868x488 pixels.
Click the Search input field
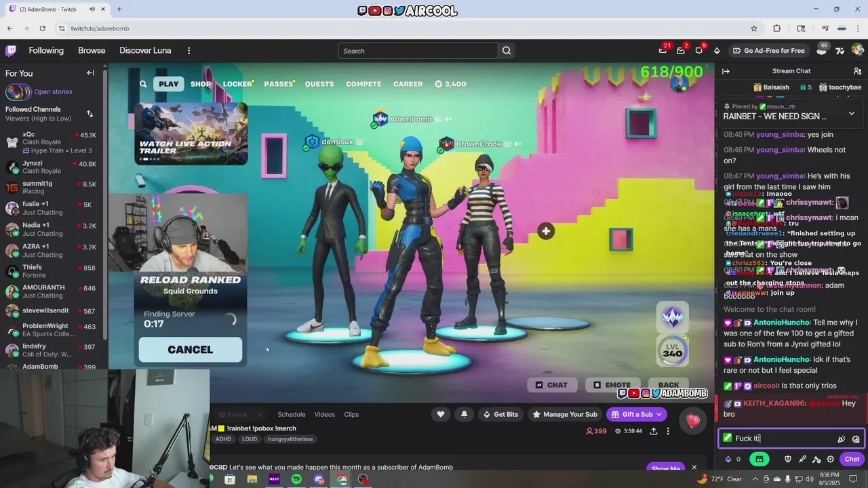[418, 51]
